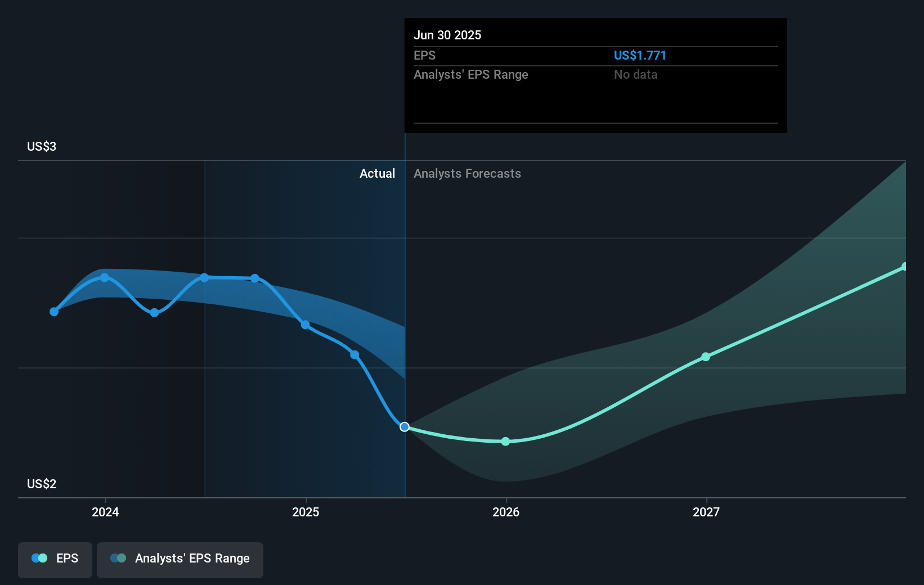Viewport: 924px width, 585px height.
Task: Click the 2025 x-axis label
Action: pyautogui.click(x=306, y=512)
